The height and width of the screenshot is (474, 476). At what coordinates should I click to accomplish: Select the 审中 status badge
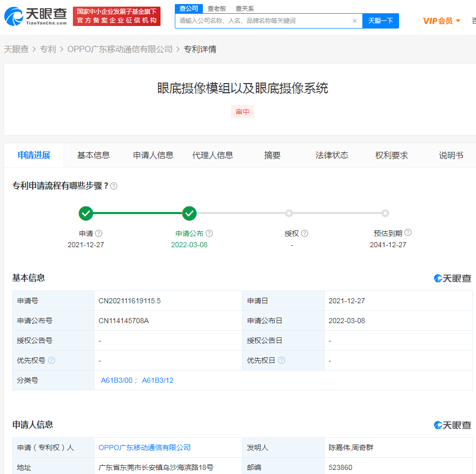(x=243, y=112)
